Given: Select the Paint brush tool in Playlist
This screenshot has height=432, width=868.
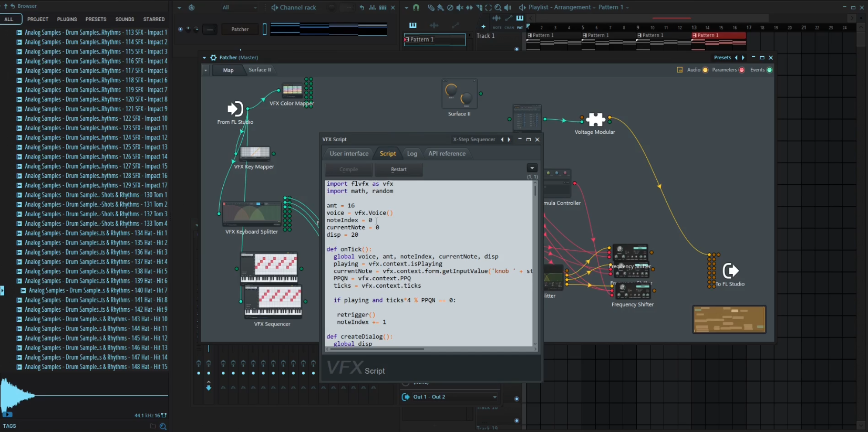Looking at the screenshot, I should [x=440, y=7].
